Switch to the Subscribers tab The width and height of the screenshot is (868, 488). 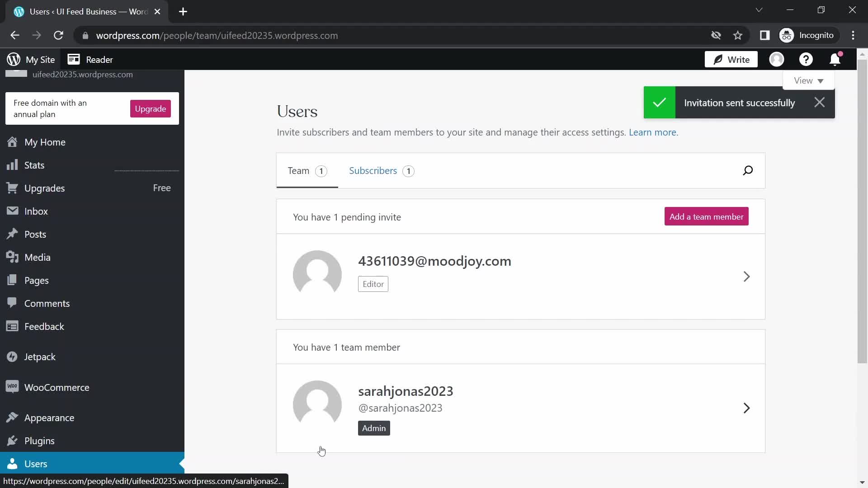point(373,171)
